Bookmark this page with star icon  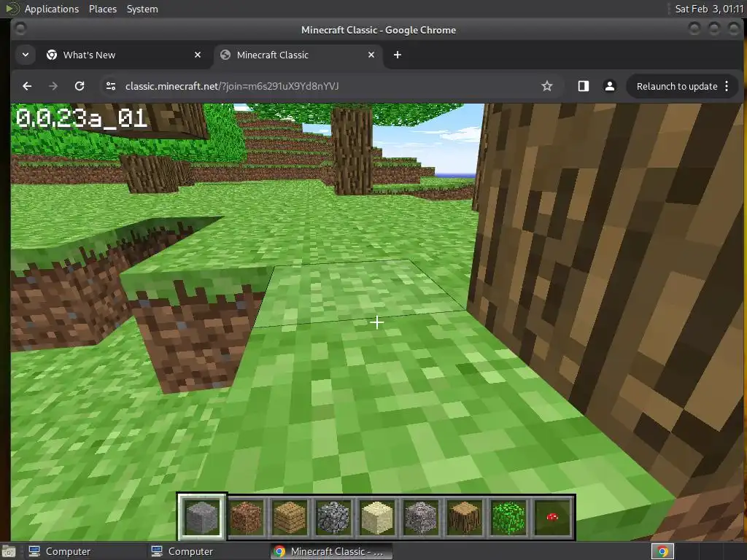coord(547,86)
